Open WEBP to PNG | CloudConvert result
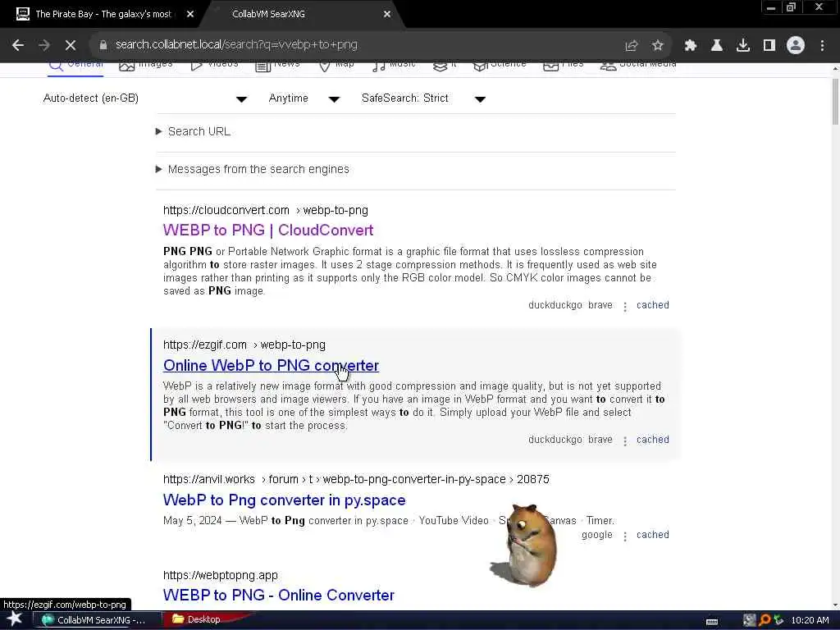This screenshot has width=840, height=630. click(268, 231)
